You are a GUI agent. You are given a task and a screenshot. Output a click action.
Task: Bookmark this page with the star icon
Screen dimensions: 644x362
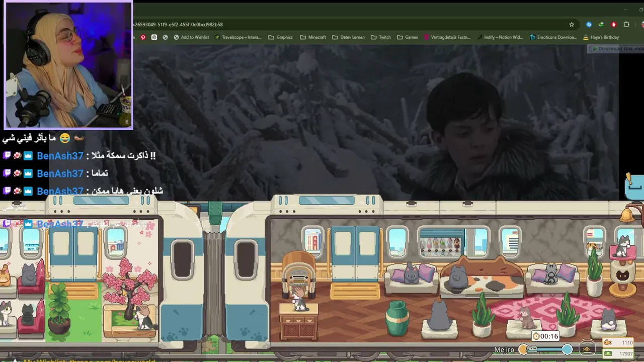(x=572, y=24)
